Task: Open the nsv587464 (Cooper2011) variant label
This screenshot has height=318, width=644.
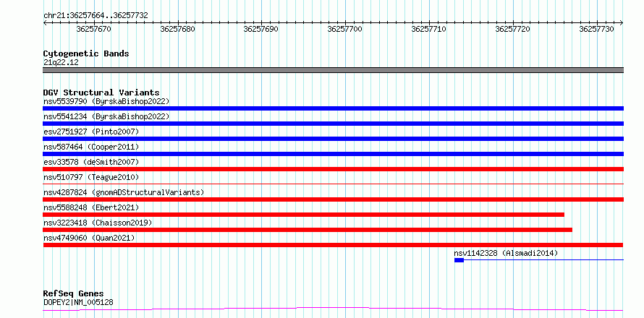Action: tap(91, 147)
